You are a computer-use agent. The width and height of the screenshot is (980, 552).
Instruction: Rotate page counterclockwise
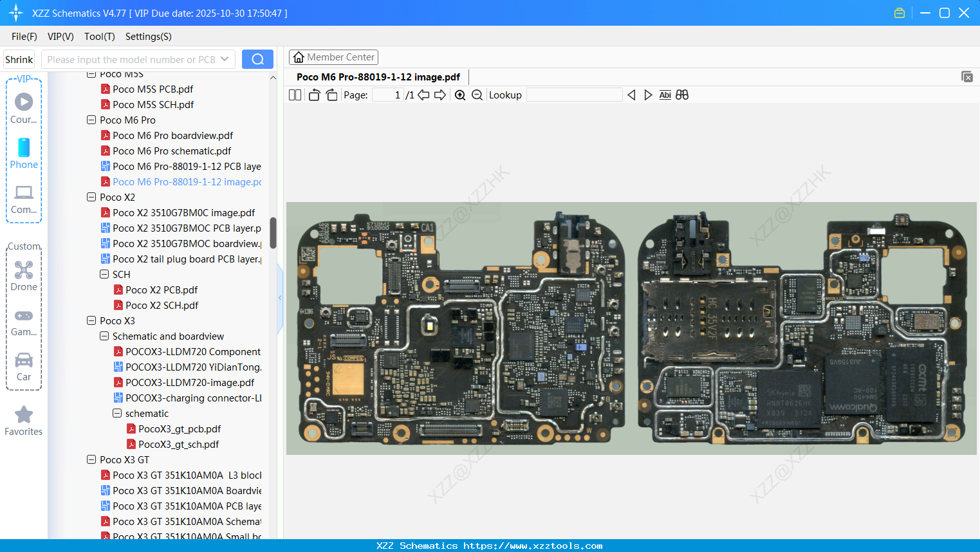314,95
